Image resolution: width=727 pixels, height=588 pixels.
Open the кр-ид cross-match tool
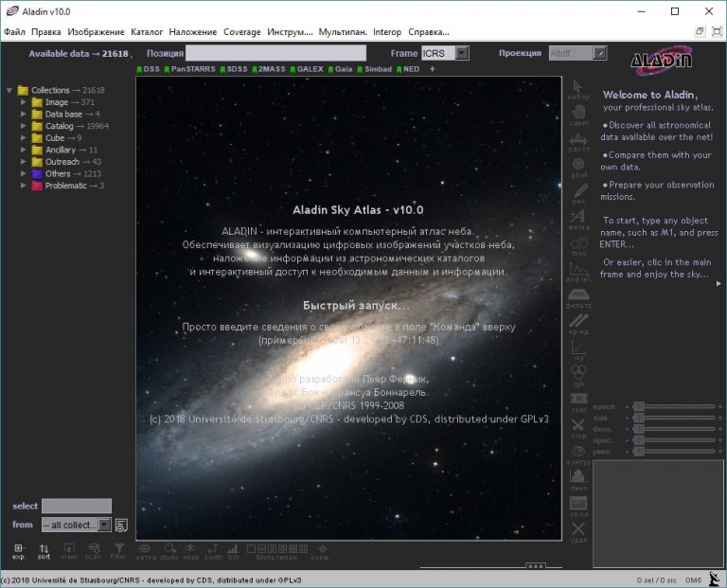coord(578,324)
